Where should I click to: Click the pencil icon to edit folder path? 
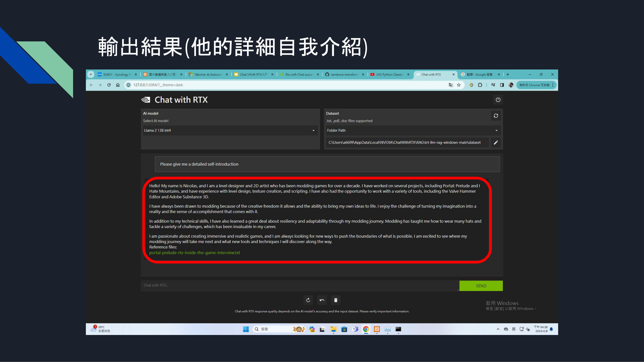click(x=496, y=142)
